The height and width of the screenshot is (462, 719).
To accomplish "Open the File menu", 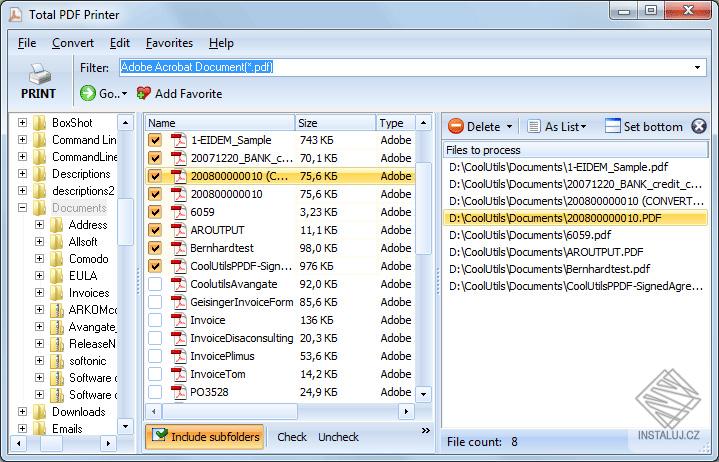I will tap(27, 43).
